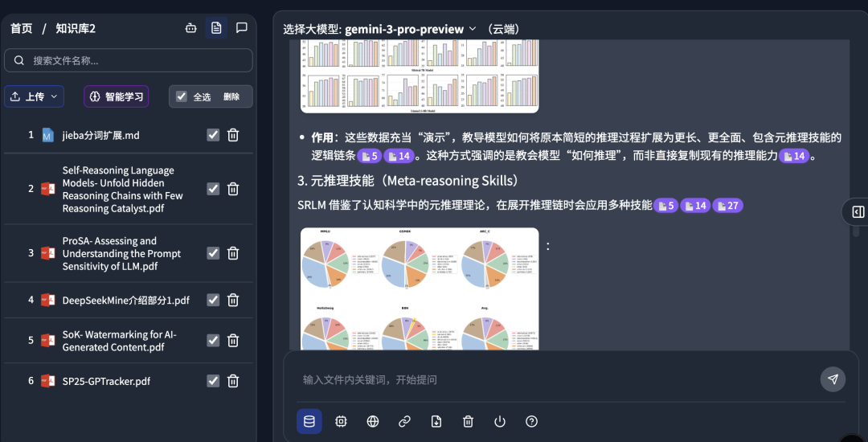Open citation 14 badge after 逻辑链条 5
Image resolution: width=868 pixels, height=442 pixels.
[399, 156]
